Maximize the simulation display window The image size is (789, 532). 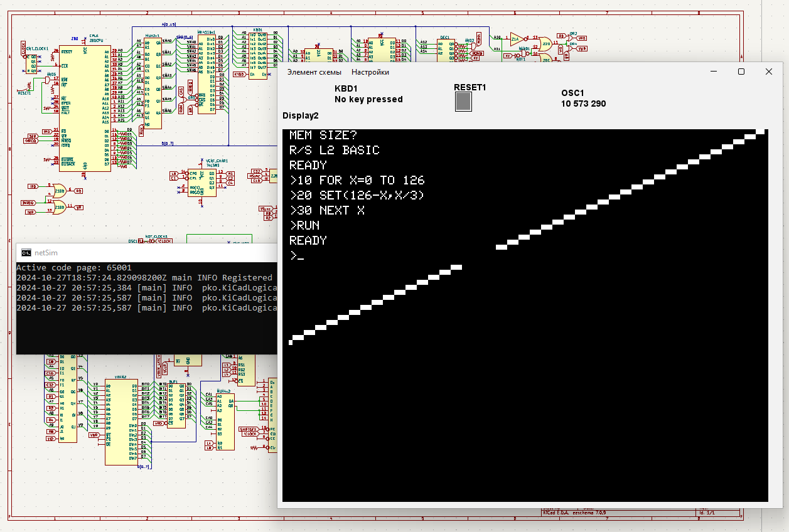(x=741, y=72)
